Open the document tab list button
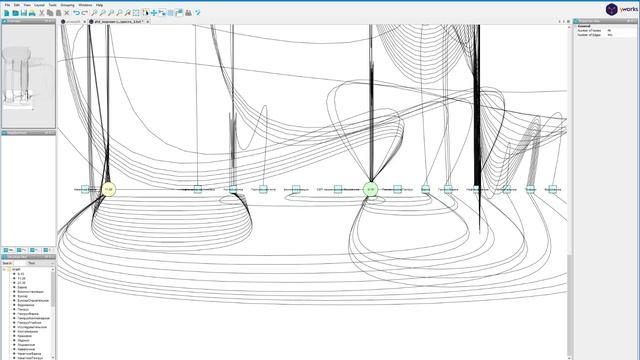Image resolution: width=640 pixels, height=360 pixels. tap(569, 22)
